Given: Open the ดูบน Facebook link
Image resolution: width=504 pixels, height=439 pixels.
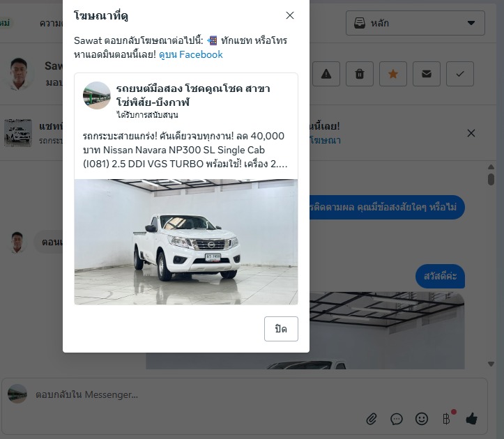Looking at the screenshot, I should pos(190,54).
